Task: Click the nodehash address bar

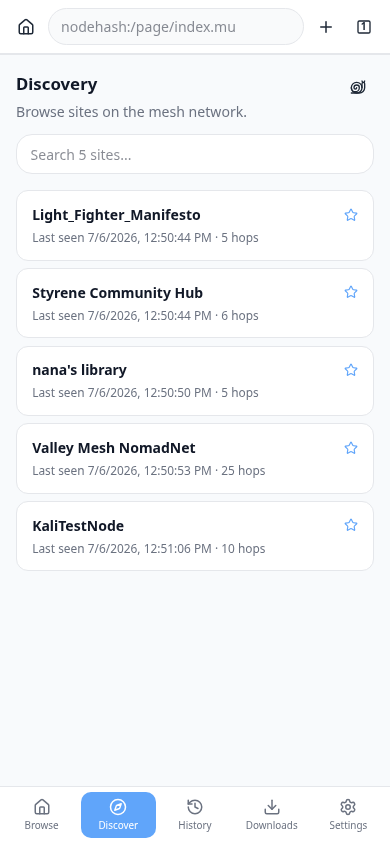Action: tap(176, 27)
